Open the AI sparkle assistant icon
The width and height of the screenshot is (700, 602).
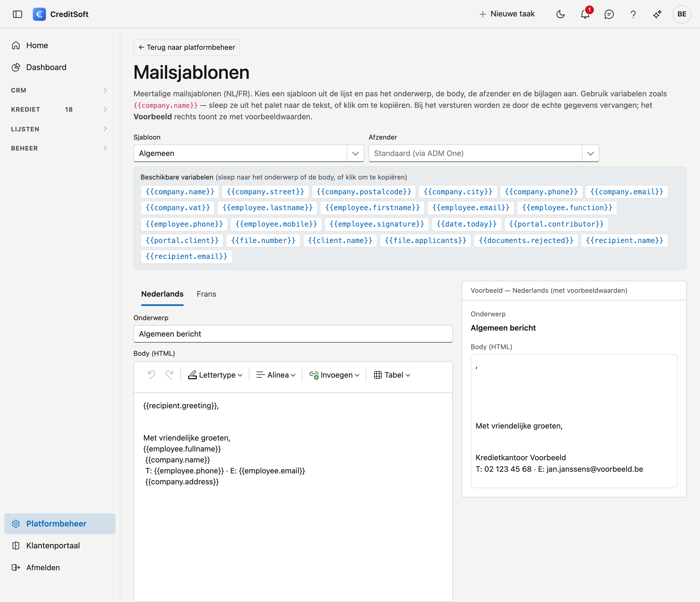657,14
